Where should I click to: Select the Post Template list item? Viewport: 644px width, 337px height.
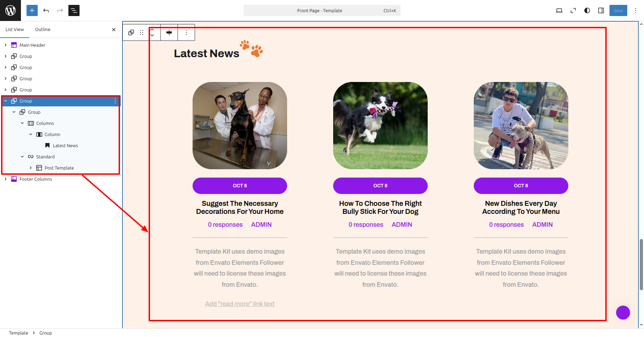(x=59, y=168)
